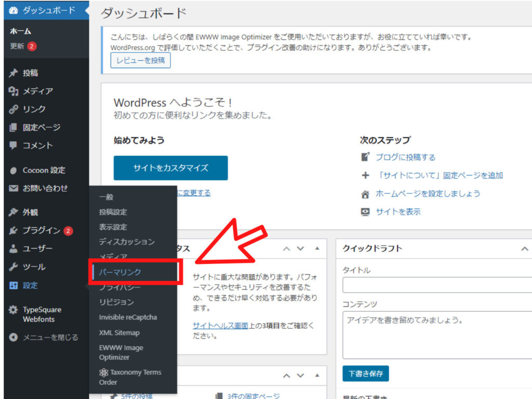The image size is (532, 399).
Task: Click the red update count badge beside 更新
Action: 32,46
